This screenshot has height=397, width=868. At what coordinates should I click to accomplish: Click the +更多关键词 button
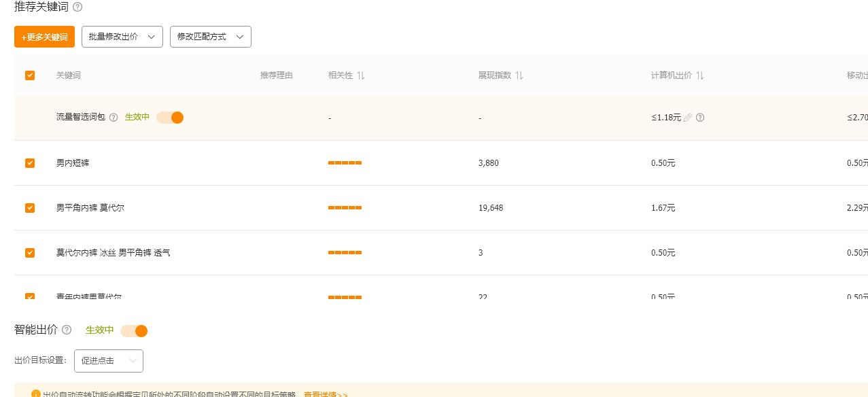[44, 37]
